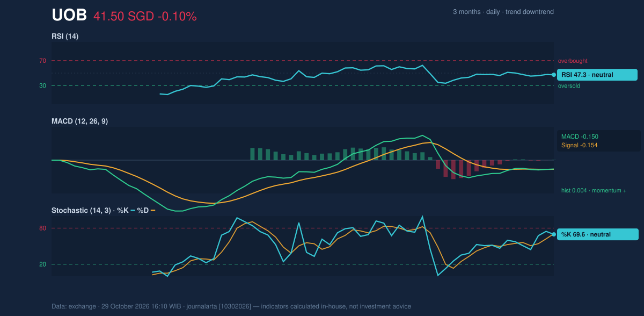Click the 41.50 SGD -0.10% price text
The height and width of the screenshot is (316, 644).
pos(145,17)
